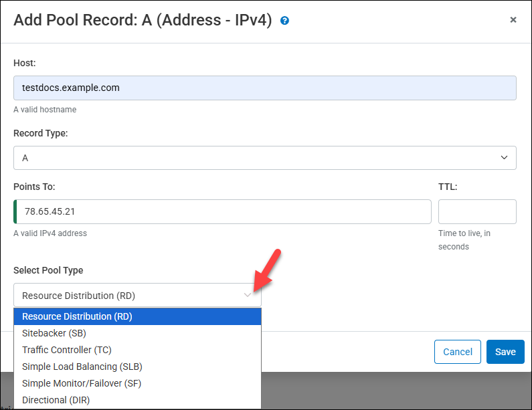Choose Simple Monitor/Failover (SF) option
The image size is (532, 410).
click(x=137, y=383)
